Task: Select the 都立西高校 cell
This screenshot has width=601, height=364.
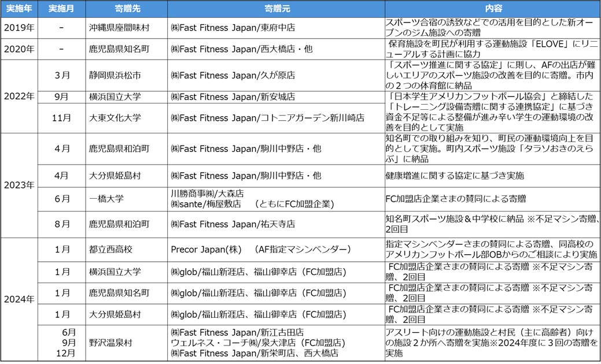Action: pos(127,250)
